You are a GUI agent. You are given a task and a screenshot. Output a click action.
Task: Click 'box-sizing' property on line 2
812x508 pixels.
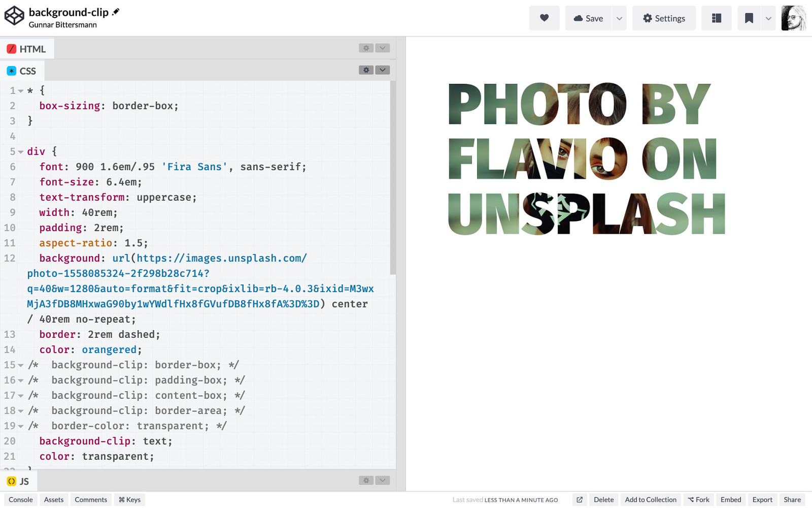(70, 106)
